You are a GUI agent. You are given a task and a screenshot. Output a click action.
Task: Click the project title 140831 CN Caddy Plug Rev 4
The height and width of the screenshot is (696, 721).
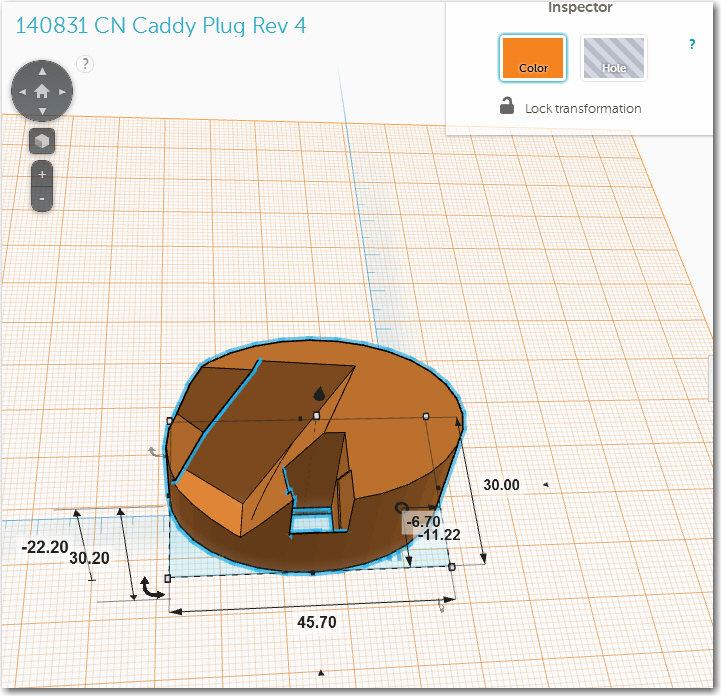coord(161,26)
